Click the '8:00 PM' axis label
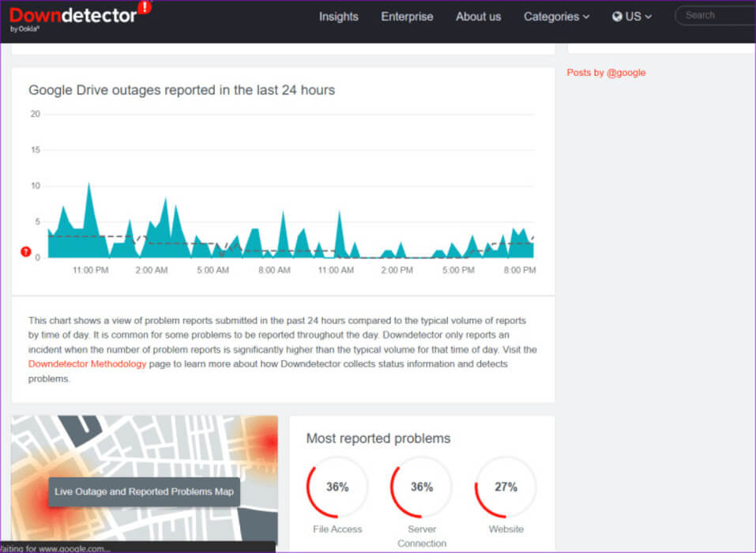This screenshot has height=553, width=756. [520, 270]
